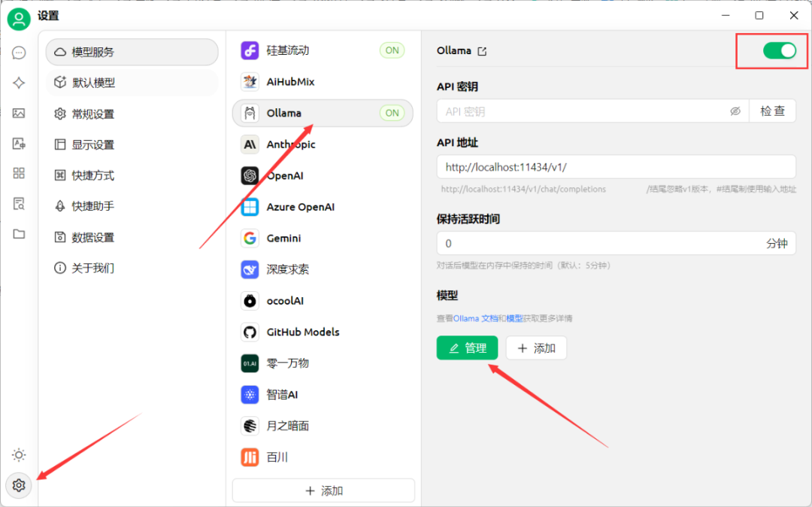
Task: Select 默认模型 settings section
Action: point(132,82)
